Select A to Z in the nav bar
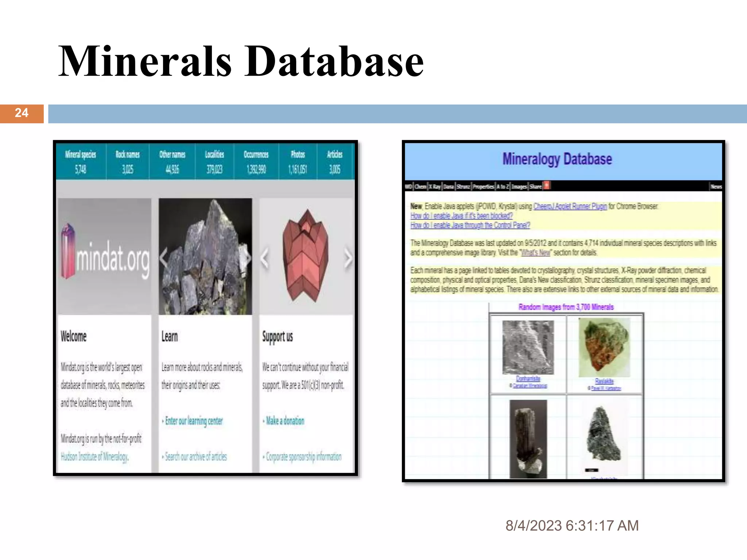Screen dimensions: 747x560 pos(502,186)
